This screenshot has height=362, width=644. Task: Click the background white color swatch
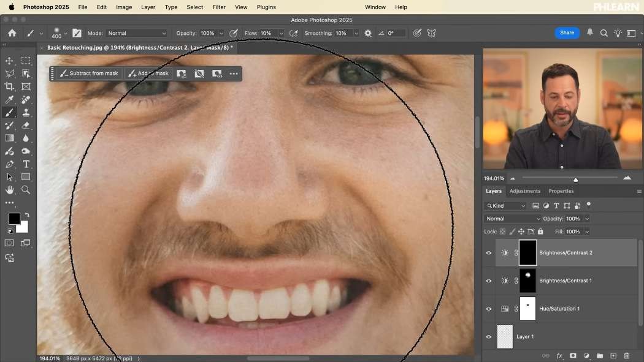23,227
